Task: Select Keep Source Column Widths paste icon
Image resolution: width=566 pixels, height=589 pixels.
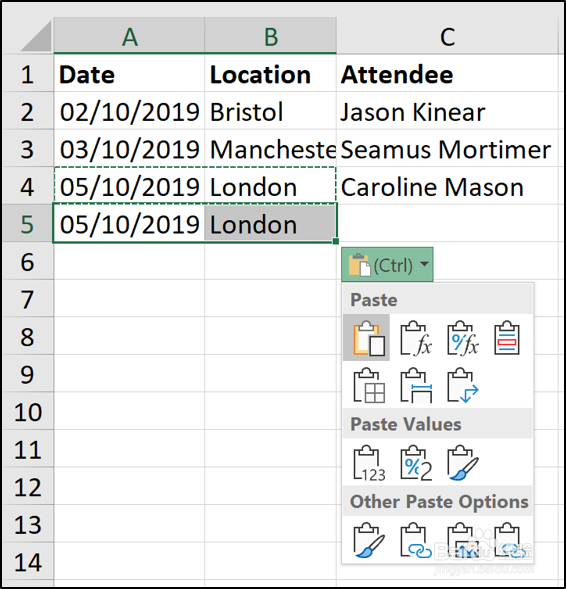Action: (416, 385)
